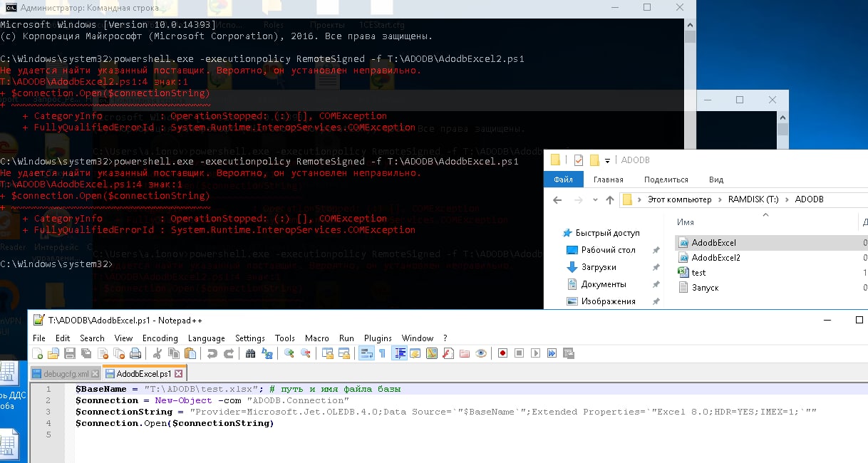Click Stop recording macro button

519,353
